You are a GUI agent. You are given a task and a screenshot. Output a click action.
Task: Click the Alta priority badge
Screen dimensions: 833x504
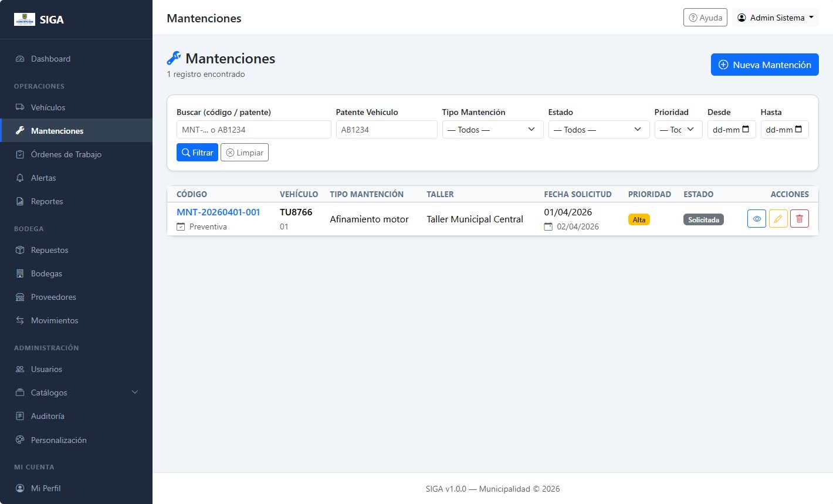(639, 219)
